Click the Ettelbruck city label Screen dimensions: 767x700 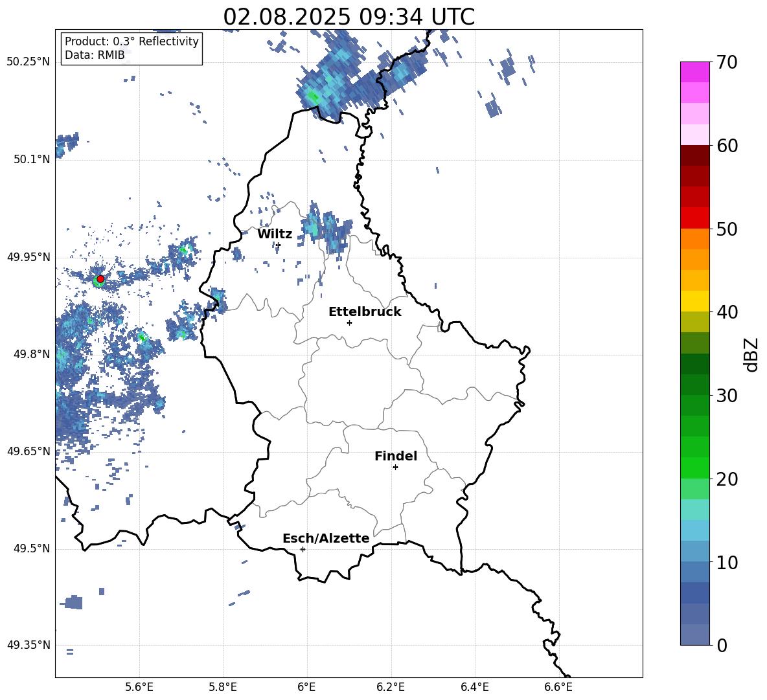tap(365, 312)
